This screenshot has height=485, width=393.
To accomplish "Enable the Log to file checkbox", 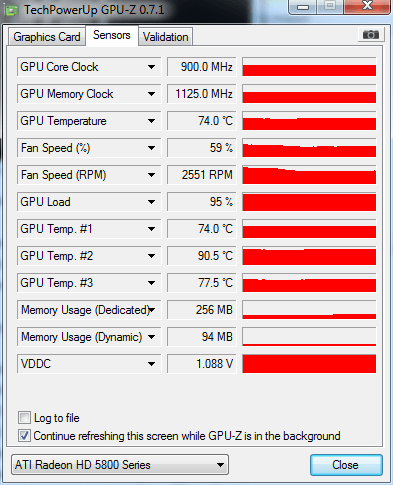I will coord(24,418).
